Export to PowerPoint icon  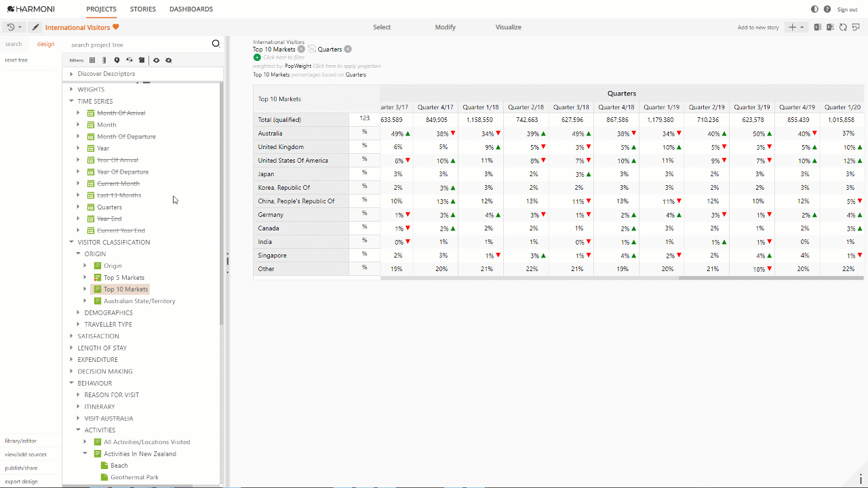coord(830,27)
